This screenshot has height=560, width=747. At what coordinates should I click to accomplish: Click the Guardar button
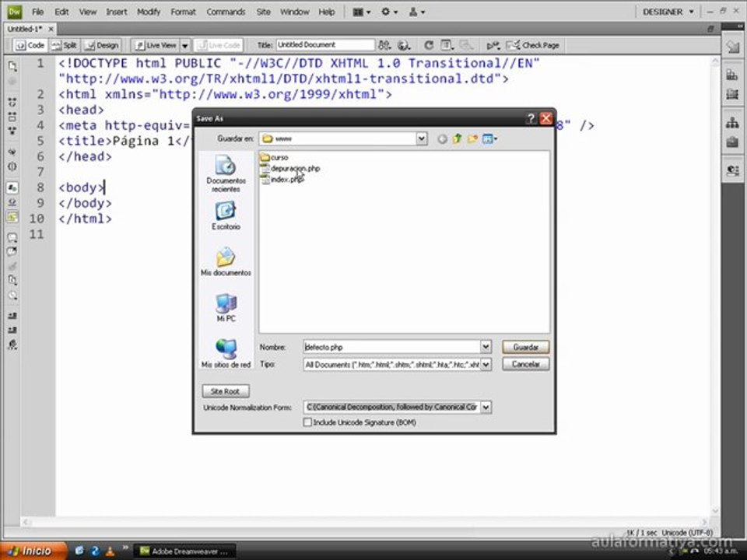tap(525, 347)
